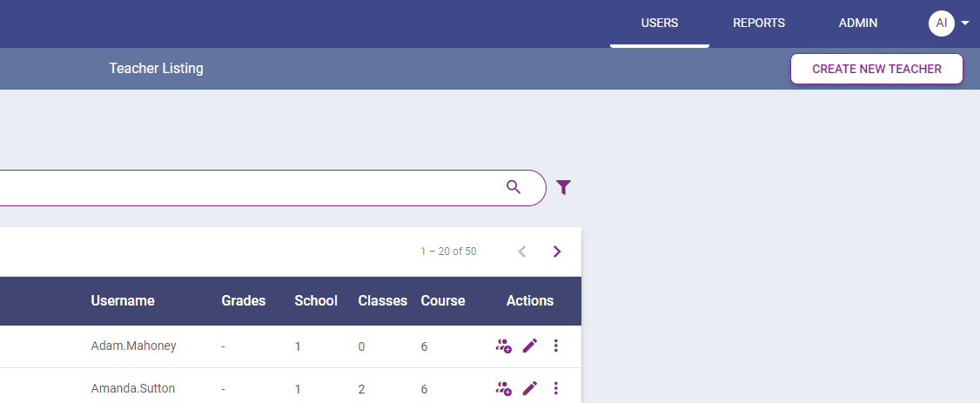Click assign students icon for Amanda.Sutton

coord(503,389)
